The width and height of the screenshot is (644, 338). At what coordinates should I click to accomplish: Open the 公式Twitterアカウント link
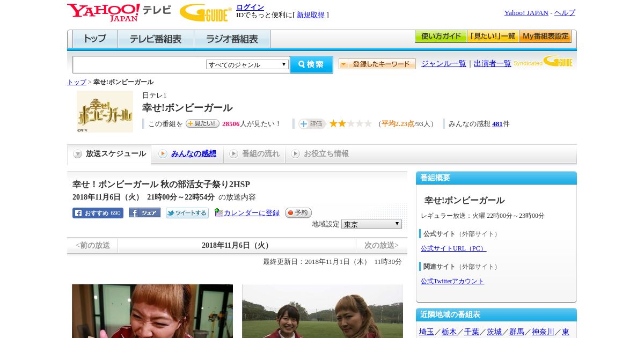[x=452, y=281]
